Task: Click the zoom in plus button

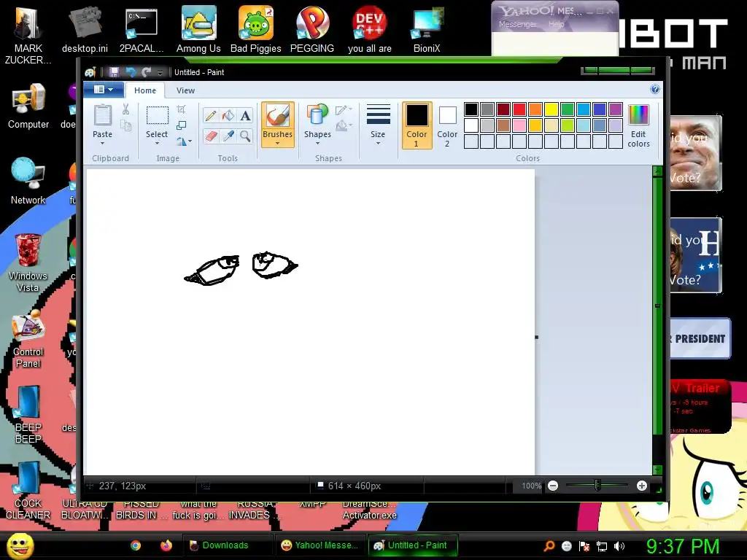Action: [x=642, y=486]
